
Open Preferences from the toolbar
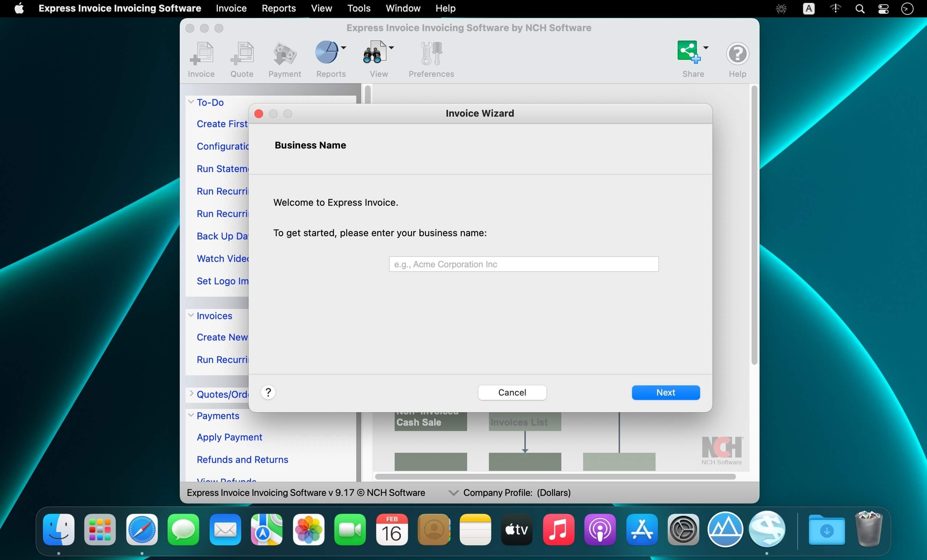point(431,53)
